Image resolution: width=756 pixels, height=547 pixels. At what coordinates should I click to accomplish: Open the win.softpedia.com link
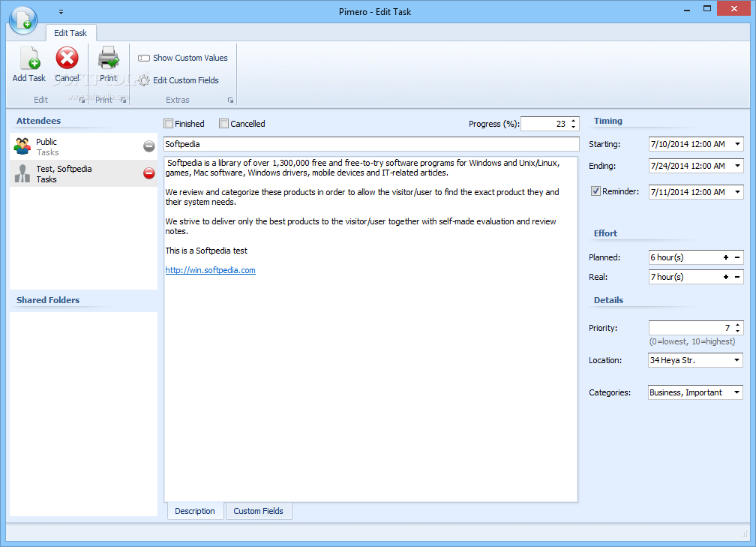pos(210,270)
